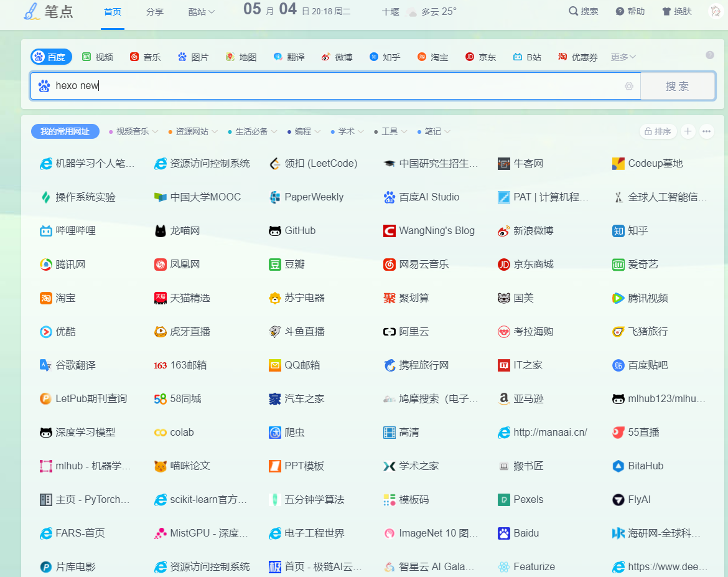Click the help question mark icon
728x577 pixels.
[x=709, y=55]
